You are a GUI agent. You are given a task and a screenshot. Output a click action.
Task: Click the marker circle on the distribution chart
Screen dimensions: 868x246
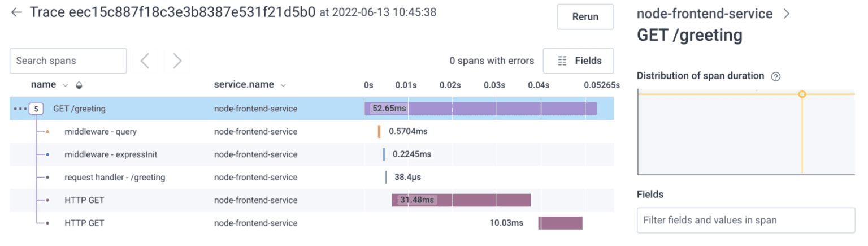click(802, 94)
